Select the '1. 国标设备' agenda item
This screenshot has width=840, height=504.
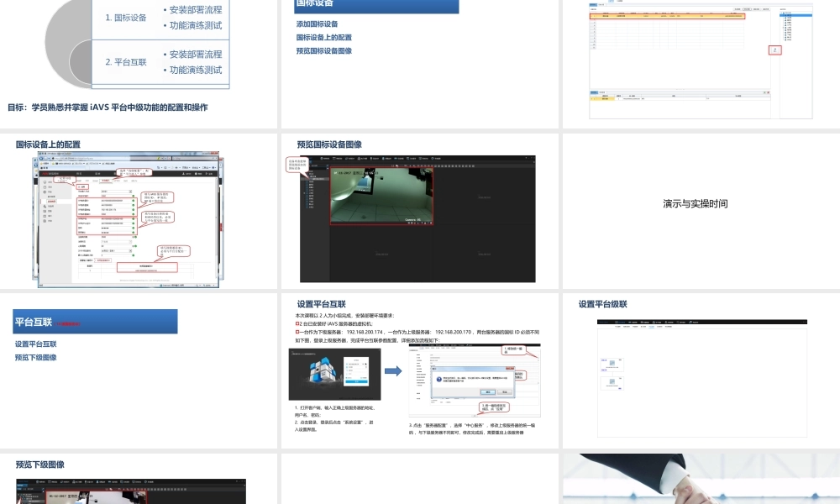click(x=126, y=18)
